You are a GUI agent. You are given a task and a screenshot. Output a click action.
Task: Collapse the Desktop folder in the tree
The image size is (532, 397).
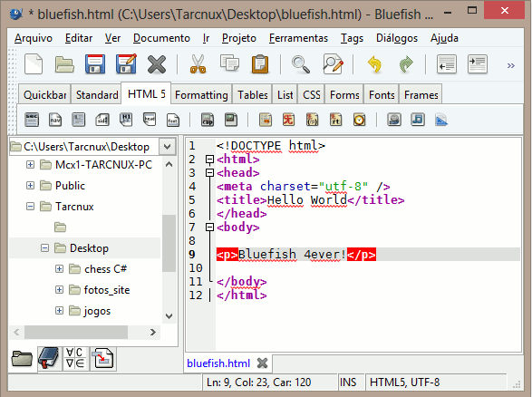pyautogui.click(x=44, y=248)
